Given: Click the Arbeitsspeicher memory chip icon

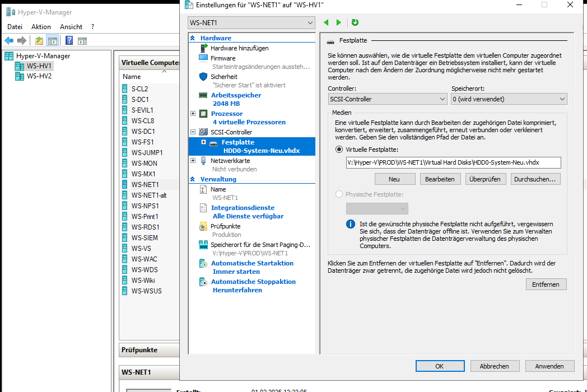Looking at the screenshot, I should pos(203,95).
